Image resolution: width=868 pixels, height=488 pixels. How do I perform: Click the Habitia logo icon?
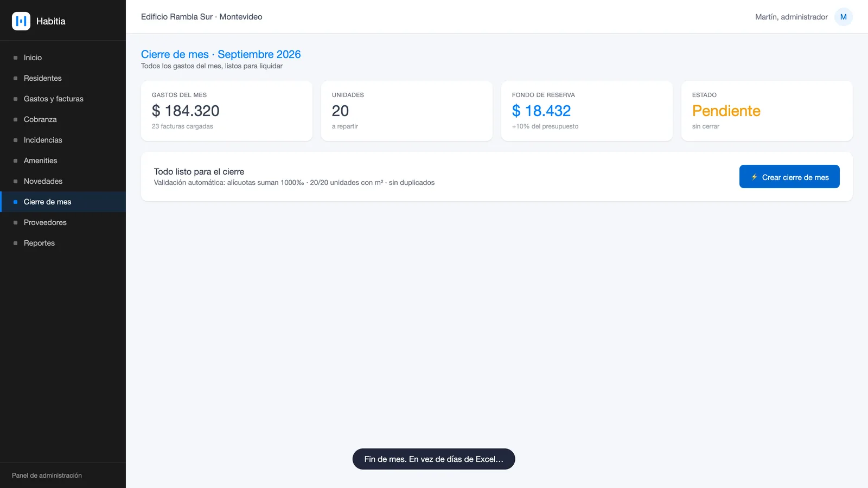click(x=21, y=21)
